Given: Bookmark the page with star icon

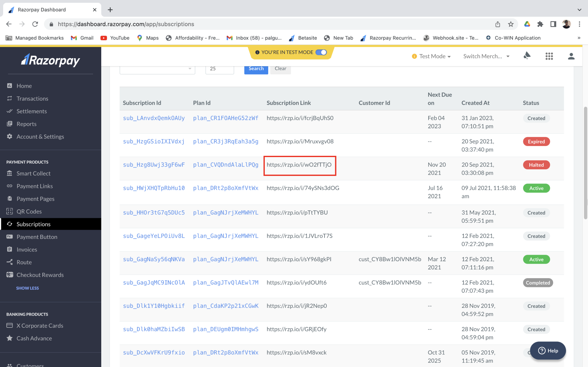Looking at the screenshot, I should click(511, 24).
